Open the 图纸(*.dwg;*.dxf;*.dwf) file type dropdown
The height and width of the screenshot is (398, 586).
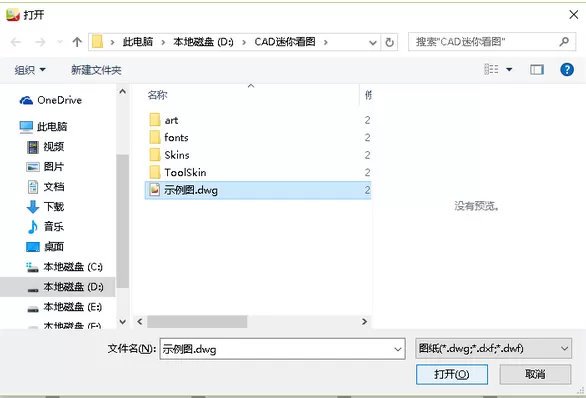[x=493, y=349]
